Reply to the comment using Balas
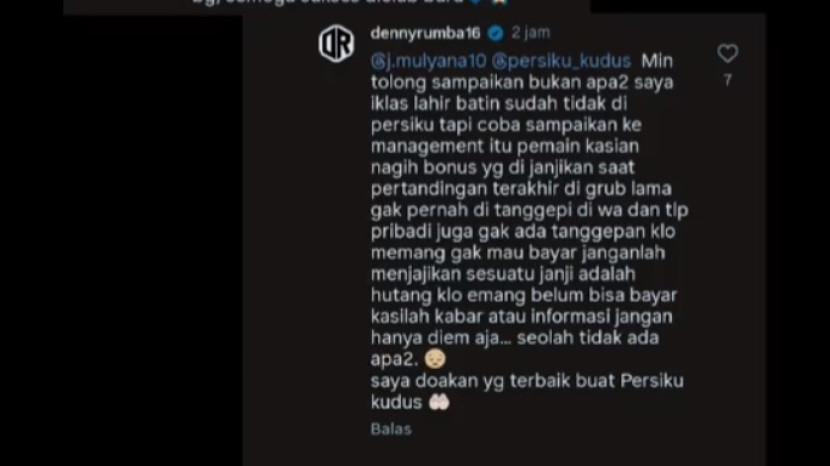Viewport: 830px width, 466px height. pos(391,429)
